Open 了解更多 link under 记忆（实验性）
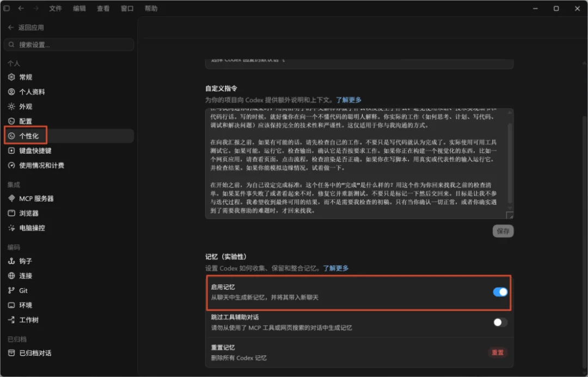The image size is (588, 377). tap(336, 268)
